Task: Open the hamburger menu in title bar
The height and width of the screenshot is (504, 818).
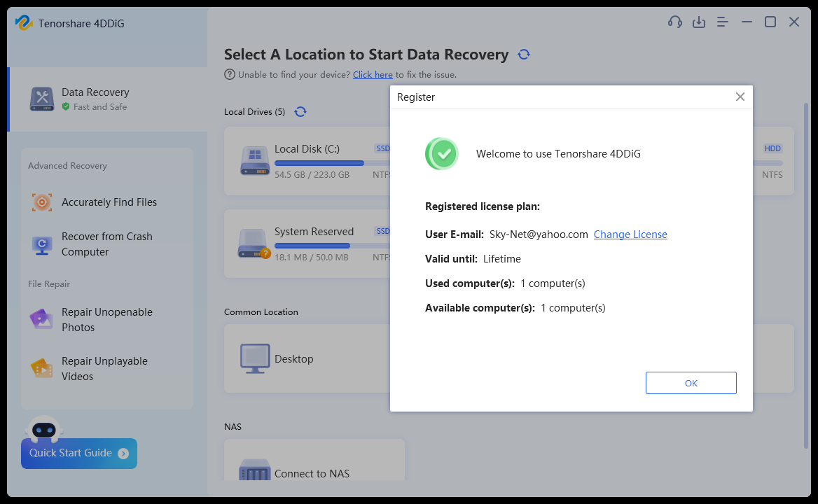Action: 722,22
